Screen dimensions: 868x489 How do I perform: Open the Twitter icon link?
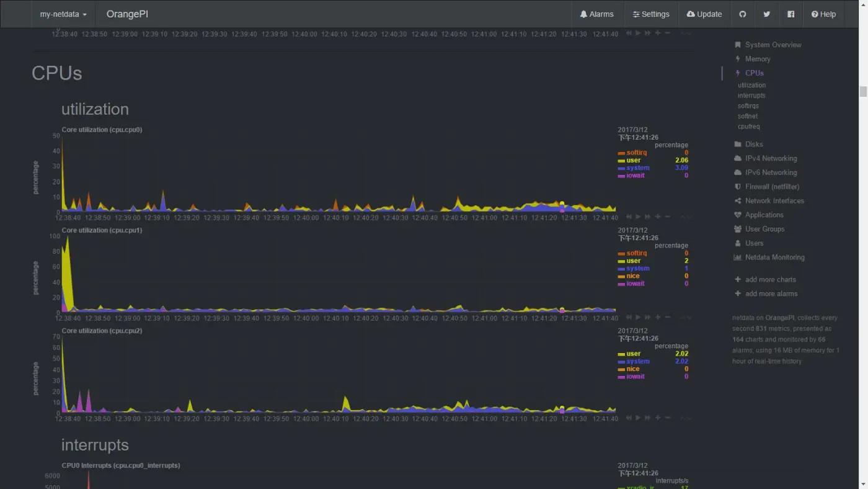[766, 14]
